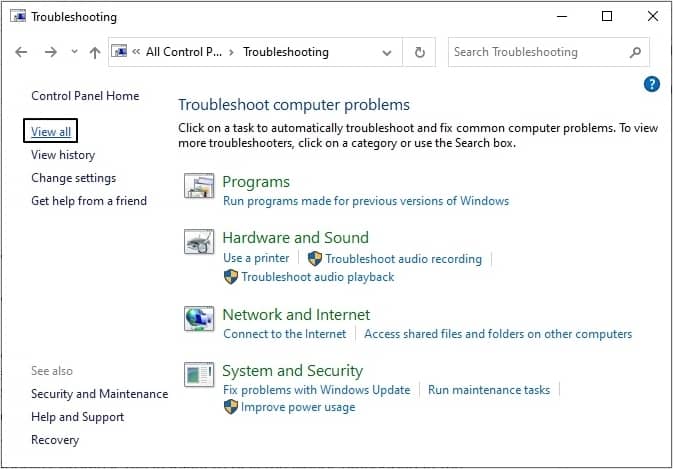673x469 pixels.
Task: Click the Search Troubleshooting field
Action: point(548,52)
